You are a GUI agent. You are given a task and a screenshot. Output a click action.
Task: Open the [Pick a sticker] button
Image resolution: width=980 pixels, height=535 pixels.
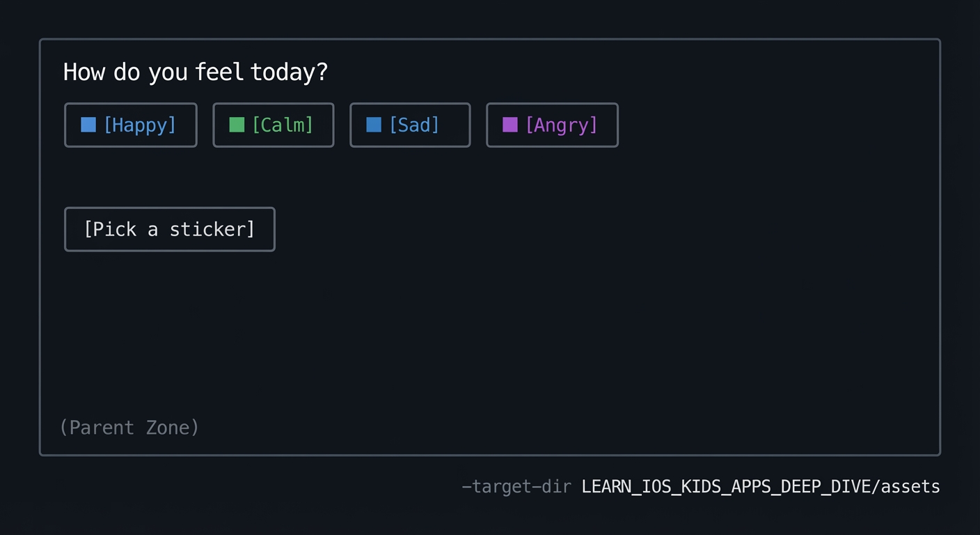(x=170, y=229)
